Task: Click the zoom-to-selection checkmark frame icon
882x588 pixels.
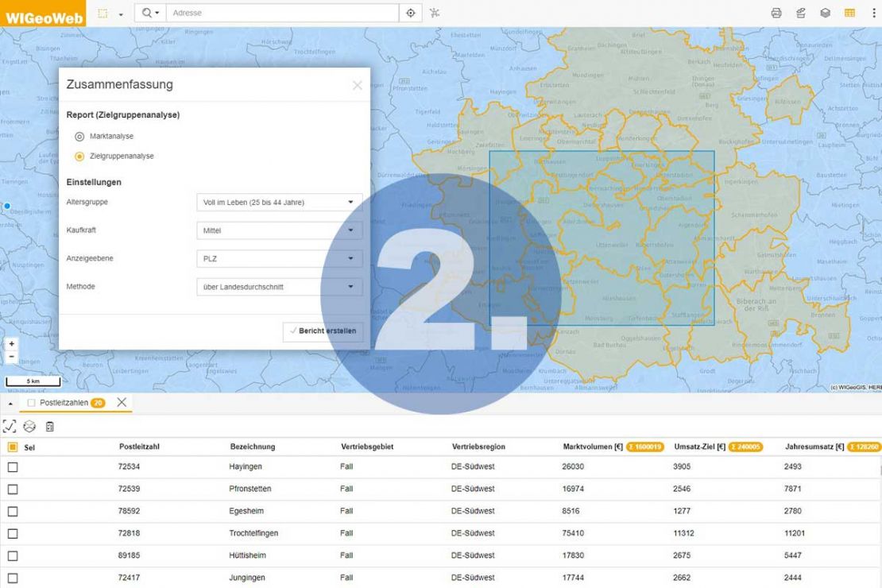Action: click(x=10, y=427)
